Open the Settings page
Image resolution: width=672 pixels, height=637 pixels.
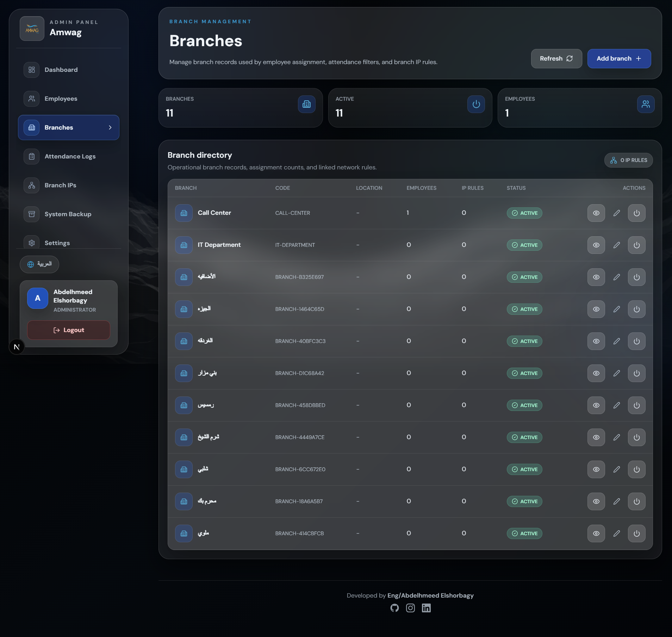pyautogui.click(x=69, y=242)
